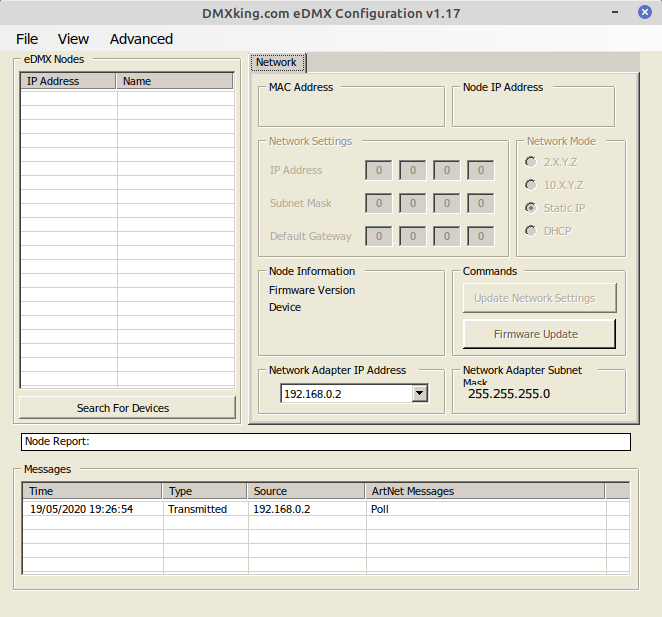Click second octet of Subnet Mask field
Image resolution: width=662 pixels, height=617 pixels.
point(412,203)
